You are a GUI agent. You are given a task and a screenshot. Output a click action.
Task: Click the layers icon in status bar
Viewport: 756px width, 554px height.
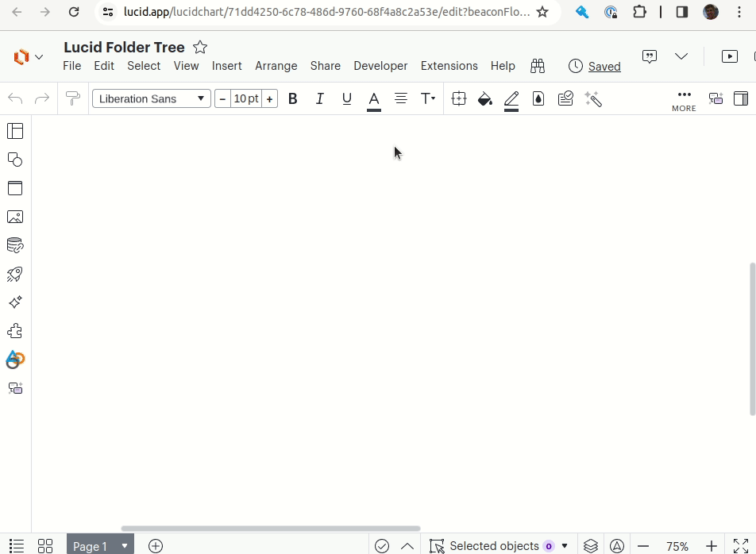pos(590,545)
